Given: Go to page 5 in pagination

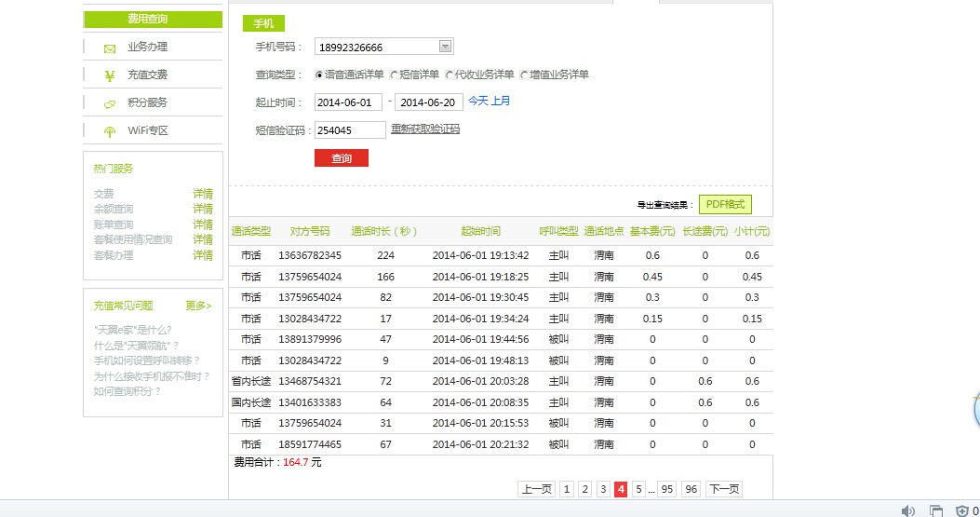Looking at the screenshot, I should [x=638, y=489].
